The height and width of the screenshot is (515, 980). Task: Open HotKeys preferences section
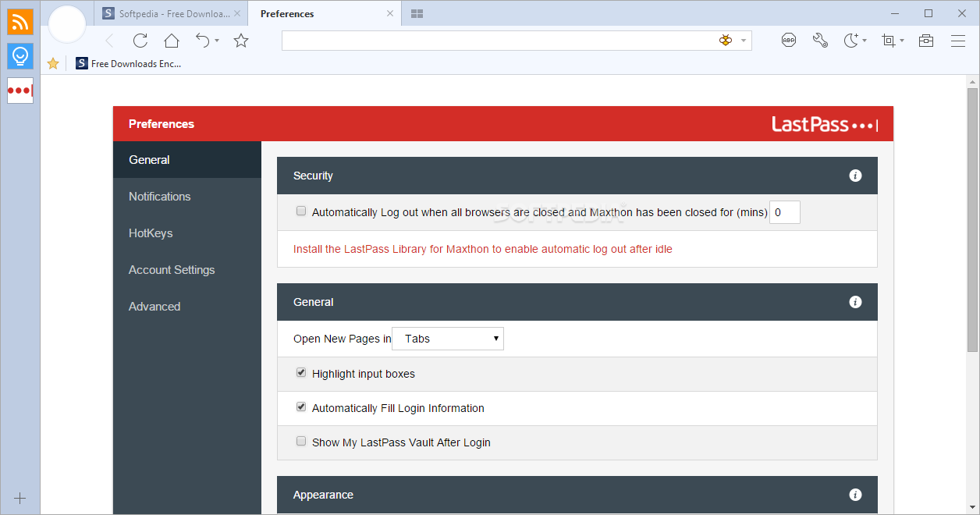click(x=187, y=233)
